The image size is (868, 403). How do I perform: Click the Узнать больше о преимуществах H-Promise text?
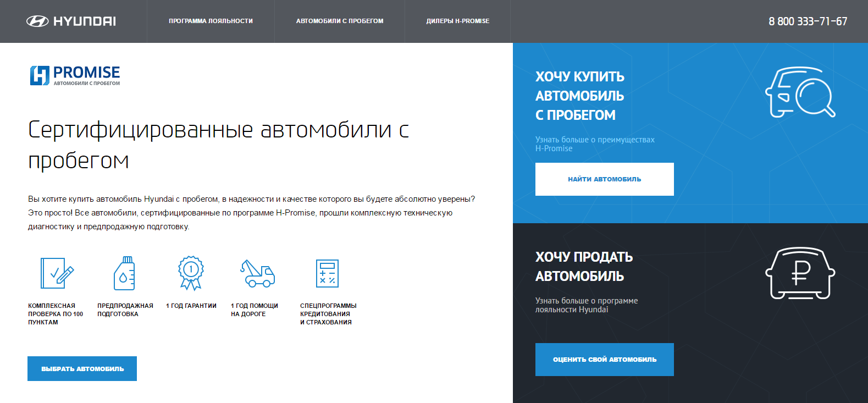click(x=595, y=144)
